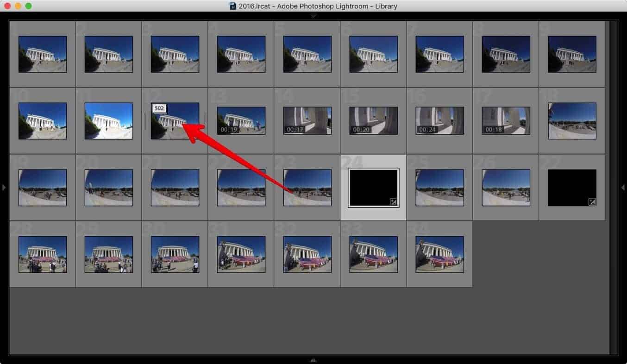Select the video thumbnail with duration 00:17

click(307, 121)
